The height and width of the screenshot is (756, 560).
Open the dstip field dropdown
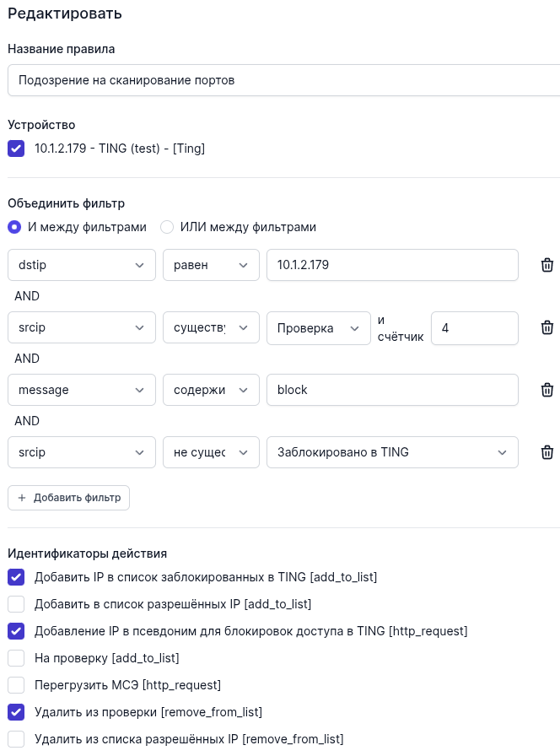coord(81,265)
